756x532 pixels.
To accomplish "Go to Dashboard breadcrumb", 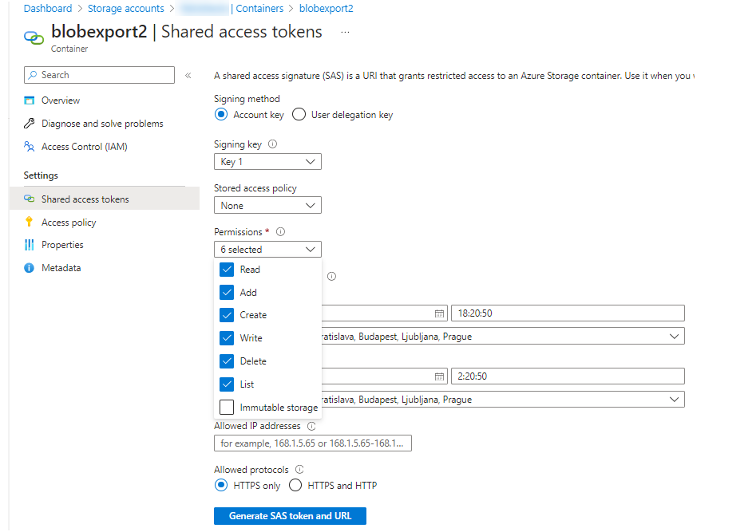I will [48, 9].
